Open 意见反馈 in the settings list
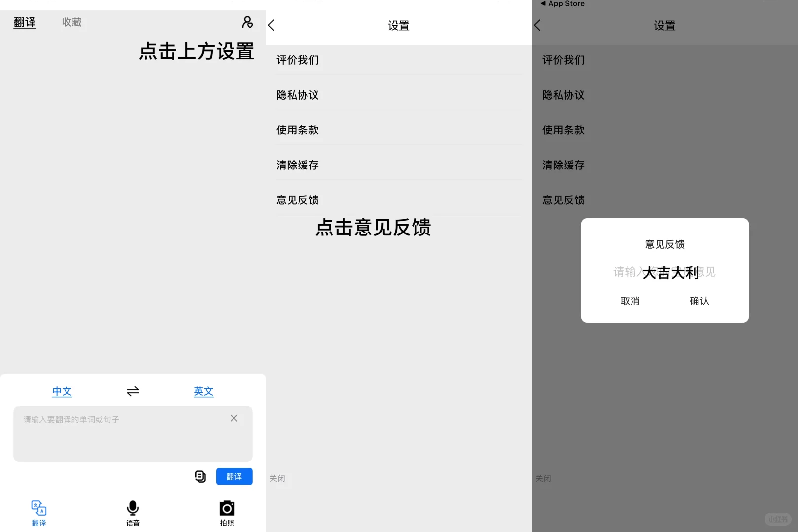Screen dimensions: 798x532 pos(297,200)
